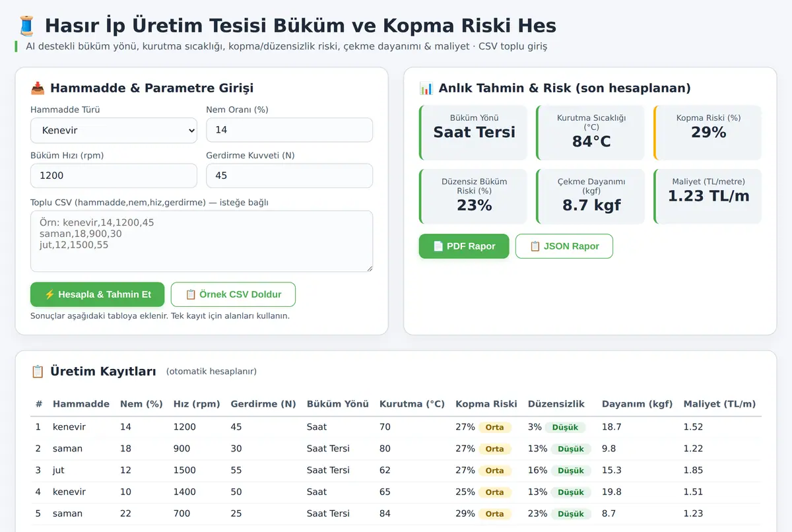Click the Kopma Riski column header
792x532 pixels.
pos(486,404)
